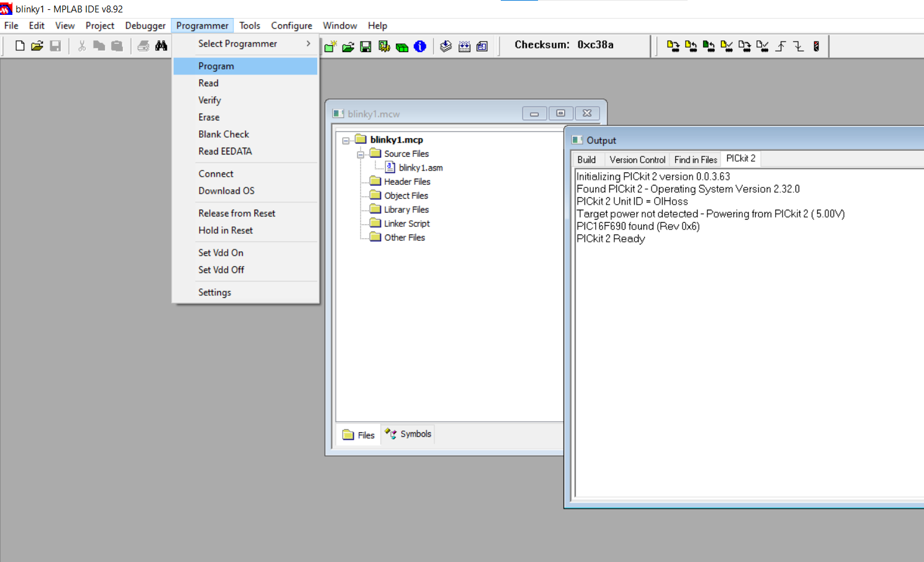Open the Debugger menu
This screenshot has width=924, height=562.
145,25
